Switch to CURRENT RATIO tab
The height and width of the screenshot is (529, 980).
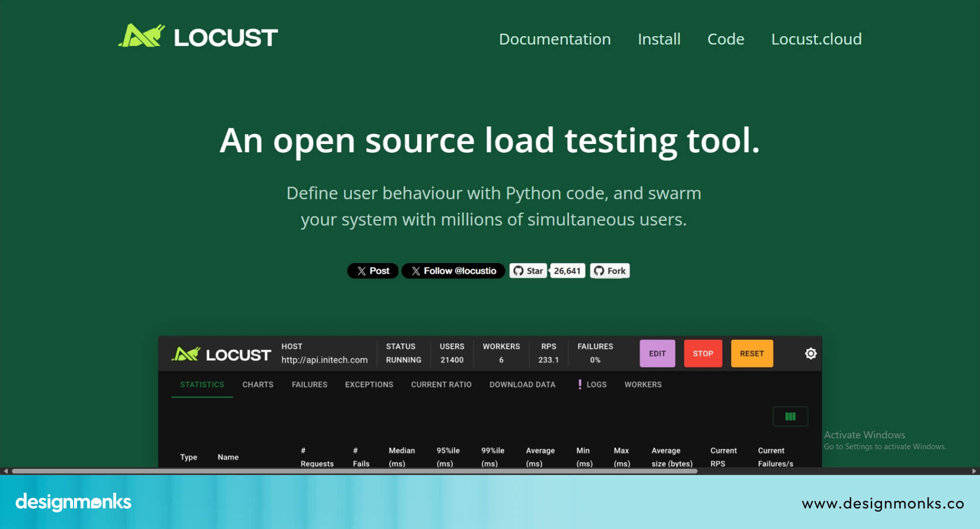pyautogui.click(x=441, y=385)
